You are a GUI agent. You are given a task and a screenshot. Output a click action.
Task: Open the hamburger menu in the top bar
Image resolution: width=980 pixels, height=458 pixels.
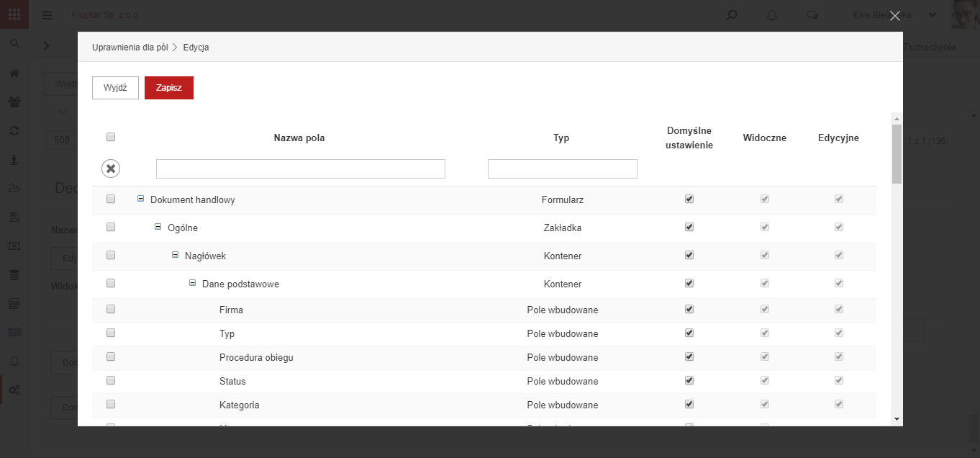pos(47,15)
